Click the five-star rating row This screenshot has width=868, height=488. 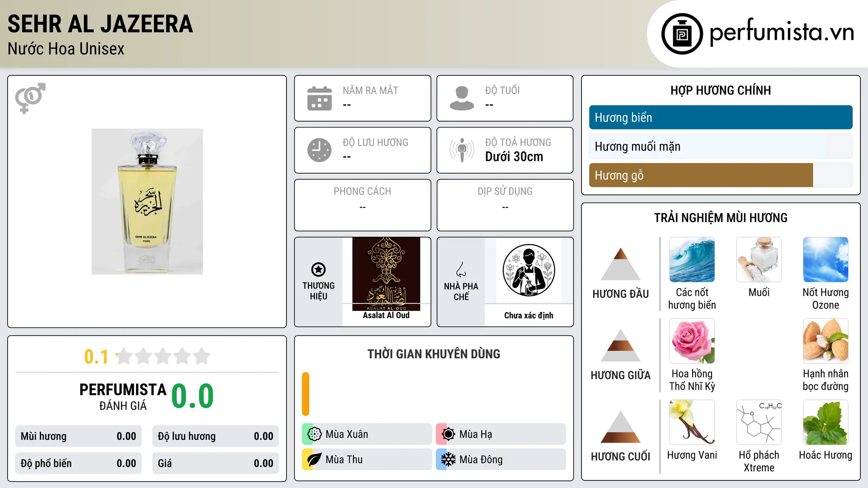163,356
